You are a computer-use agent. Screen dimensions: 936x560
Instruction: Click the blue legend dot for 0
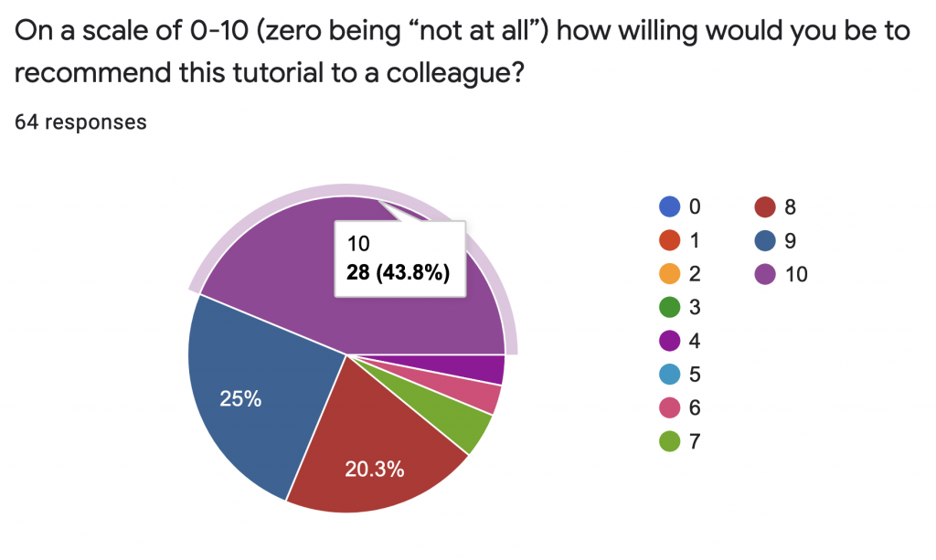coord(671,207)
